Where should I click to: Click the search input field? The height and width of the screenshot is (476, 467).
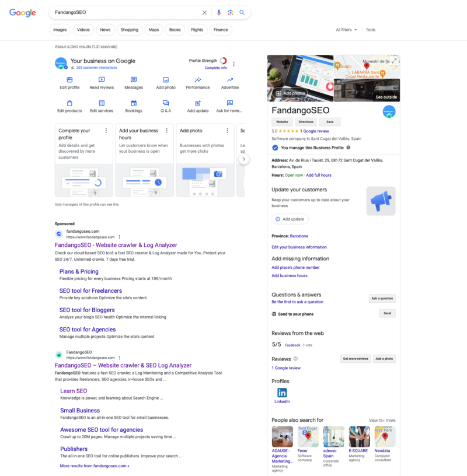click(x=125, y=12)
